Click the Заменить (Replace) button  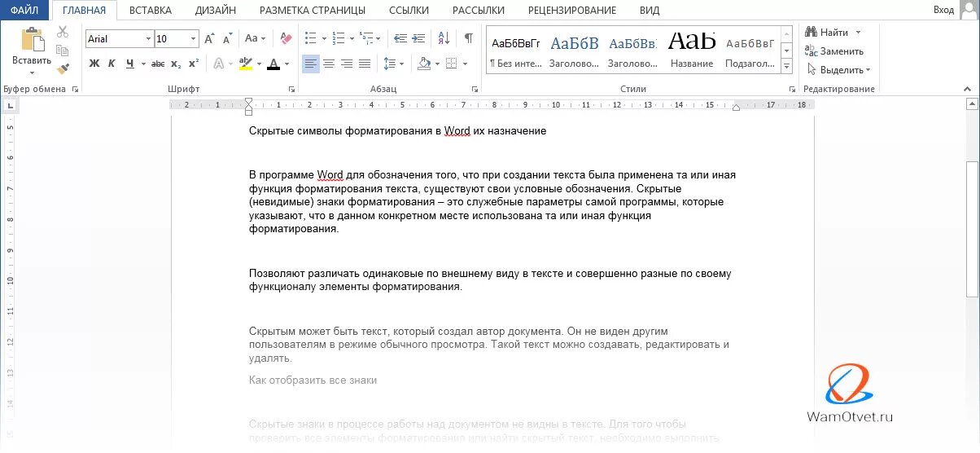pyautogui.click(x=833, y=51)
